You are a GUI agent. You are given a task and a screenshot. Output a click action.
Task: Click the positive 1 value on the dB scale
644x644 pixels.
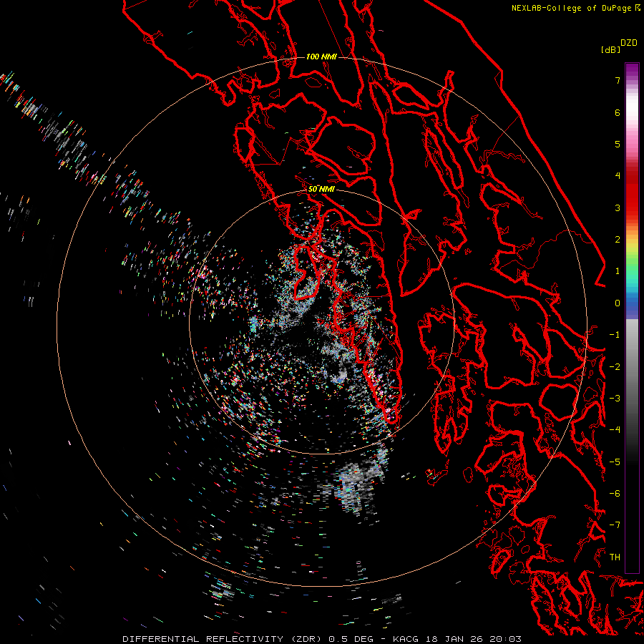[x=618, y=271]
